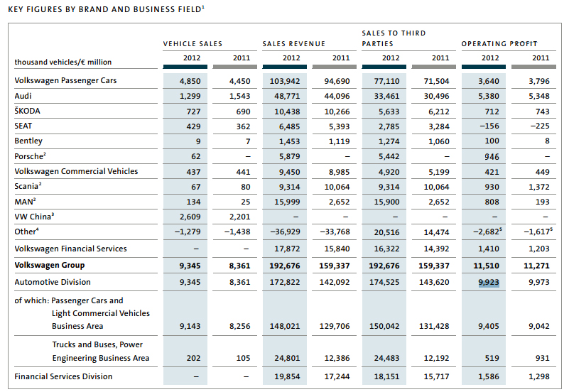This screenshot has width=569, height=392.
Task: Click MAN 2012 sales revenue 15,999
Action: (x=287, y=202)
